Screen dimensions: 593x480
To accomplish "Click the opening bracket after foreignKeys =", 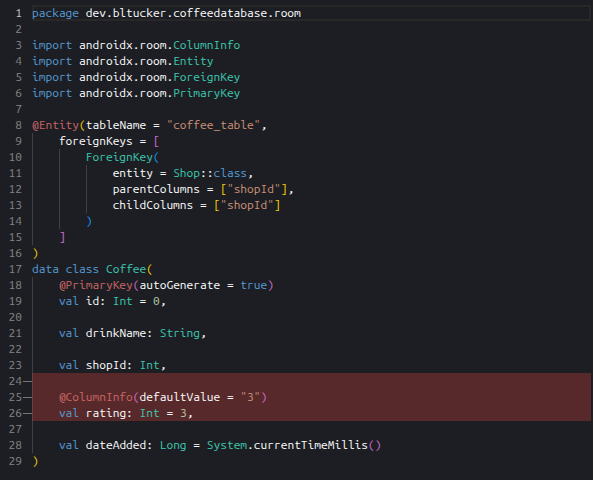I will [x=156, y=141].
